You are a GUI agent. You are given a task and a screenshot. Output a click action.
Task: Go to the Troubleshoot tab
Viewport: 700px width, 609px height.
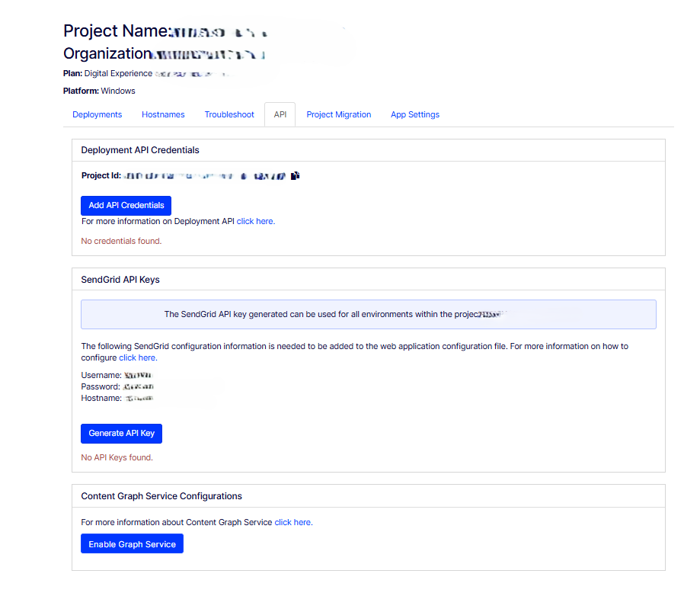coord(229,114)
